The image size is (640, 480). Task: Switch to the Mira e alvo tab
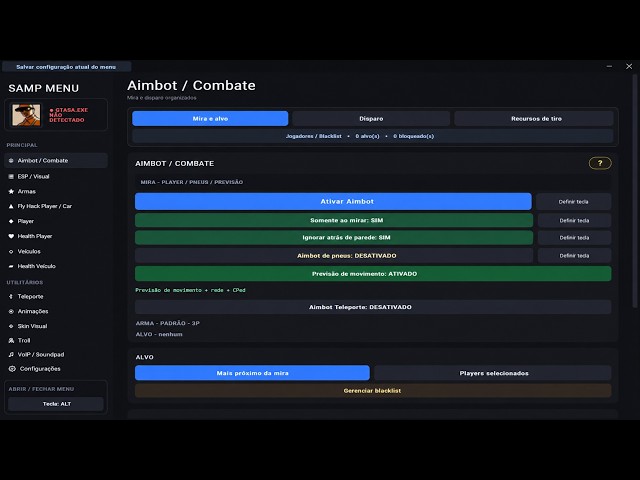[210, 118]
